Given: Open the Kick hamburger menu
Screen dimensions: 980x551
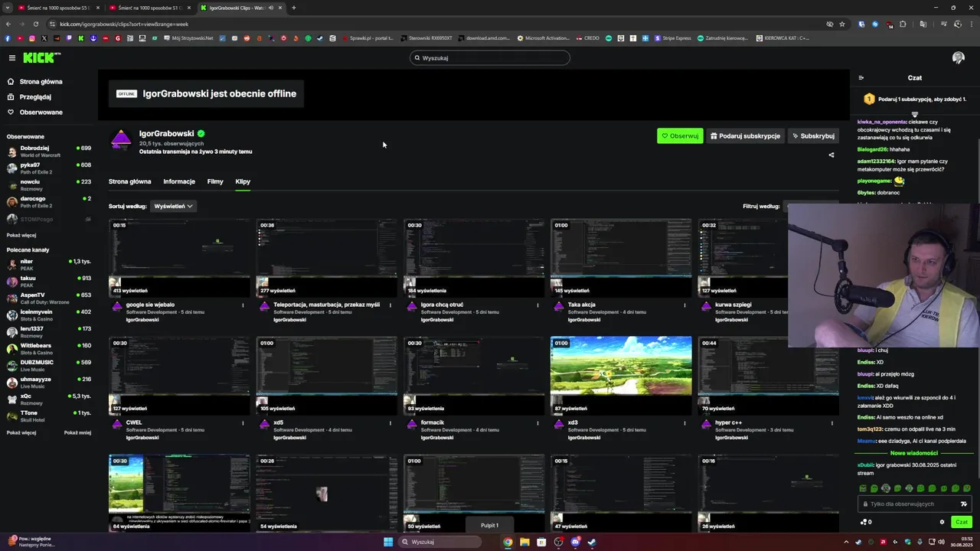Looking at the screenshot, I should point(12,57).
